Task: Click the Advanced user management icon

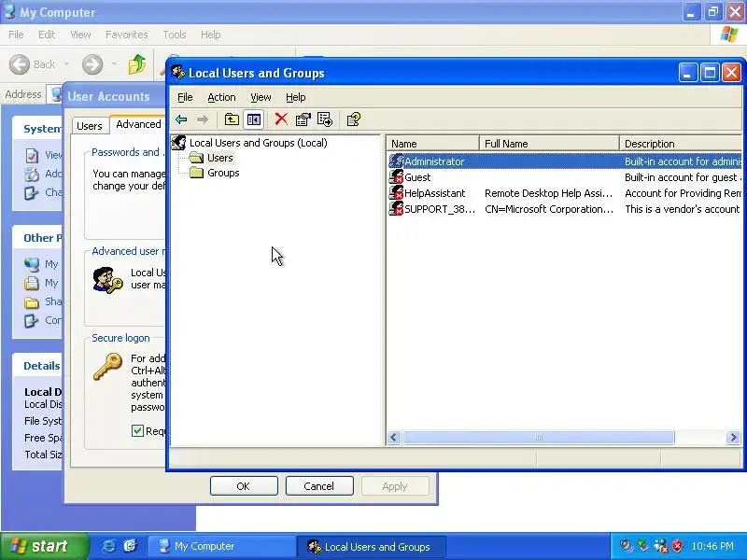Action: coord(107,281)
